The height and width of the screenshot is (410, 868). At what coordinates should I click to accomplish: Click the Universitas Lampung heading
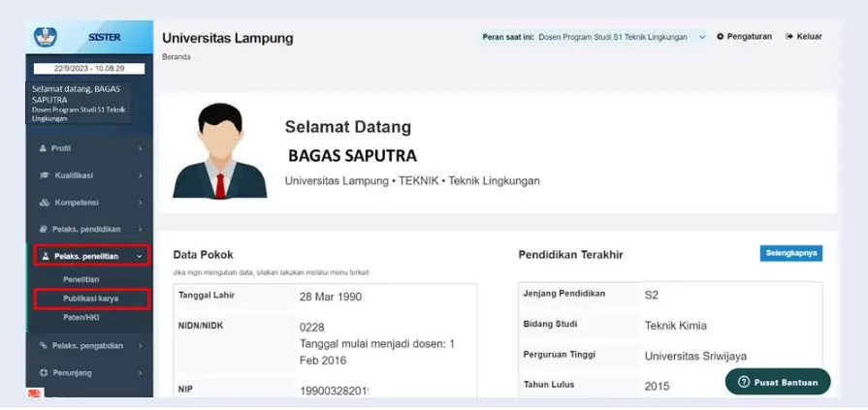[x=228, y=38]
